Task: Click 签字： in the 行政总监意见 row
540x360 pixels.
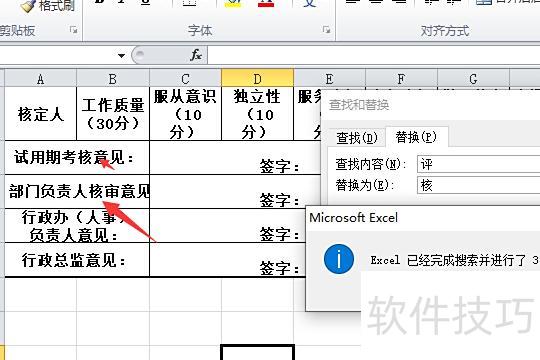Action: tap(279, 268)
